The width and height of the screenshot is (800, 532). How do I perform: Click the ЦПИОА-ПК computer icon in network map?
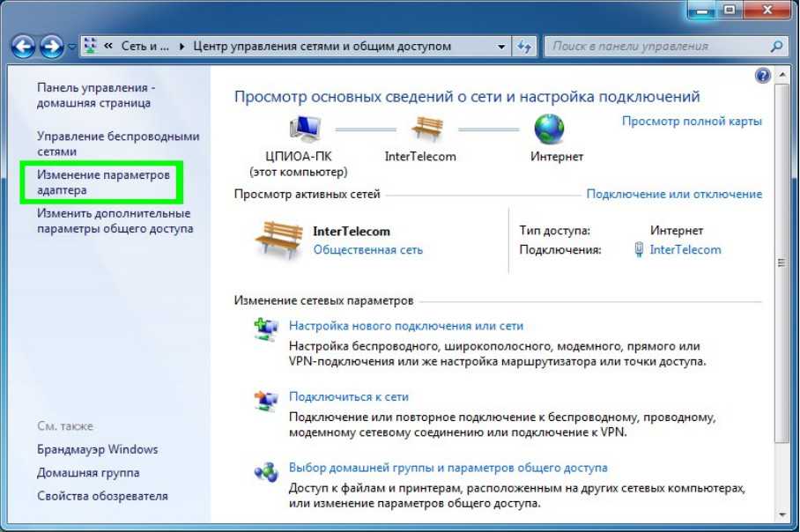(x=305, y=128)
